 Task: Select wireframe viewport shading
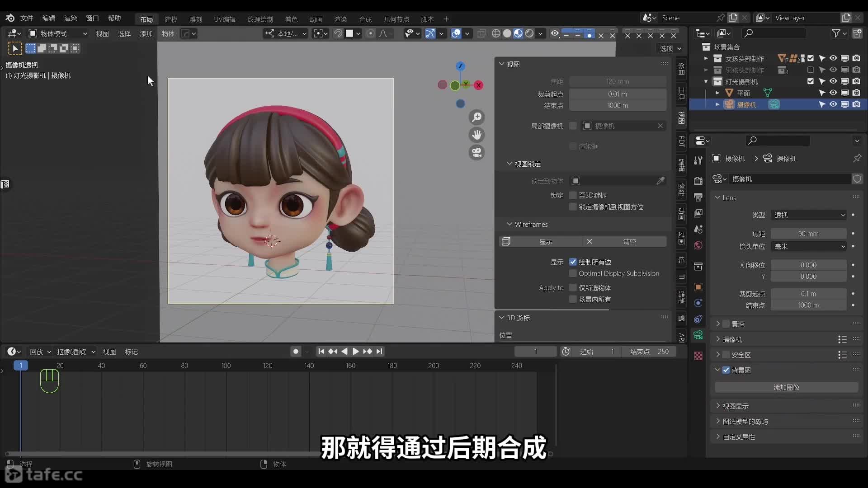[x=496, y=33]
